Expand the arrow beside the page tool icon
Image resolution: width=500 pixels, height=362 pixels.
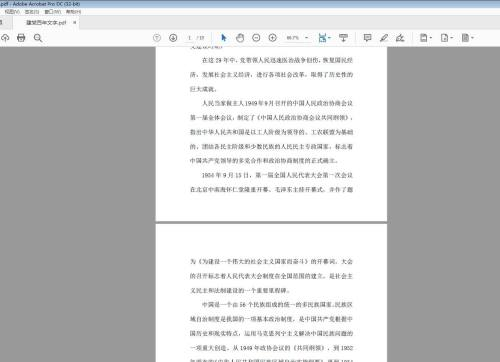tap(452, 38)
